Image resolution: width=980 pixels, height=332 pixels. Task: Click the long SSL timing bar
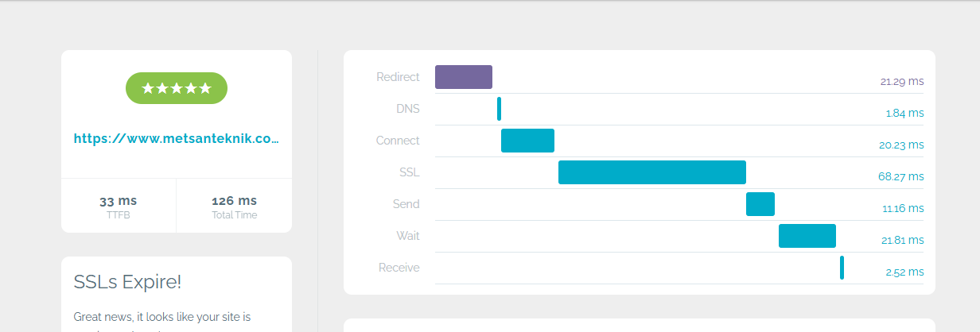(652, 172)
